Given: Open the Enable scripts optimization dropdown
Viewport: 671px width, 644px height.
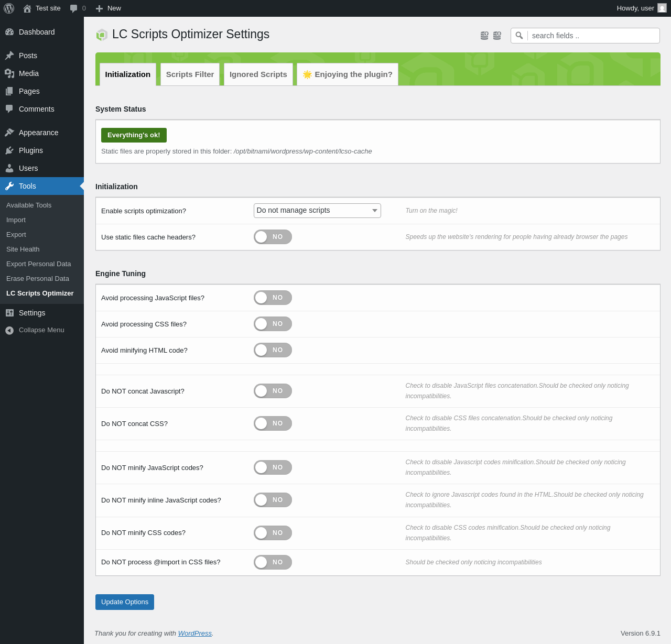Looking at the screenshot, I should click(x=317, y=211).
